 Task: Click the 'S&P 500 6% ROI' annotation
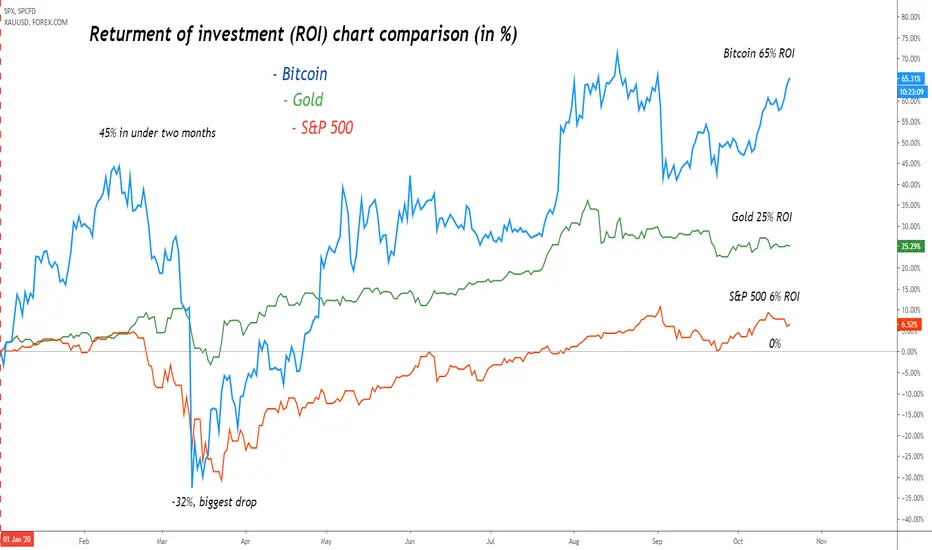coord(764,296)
